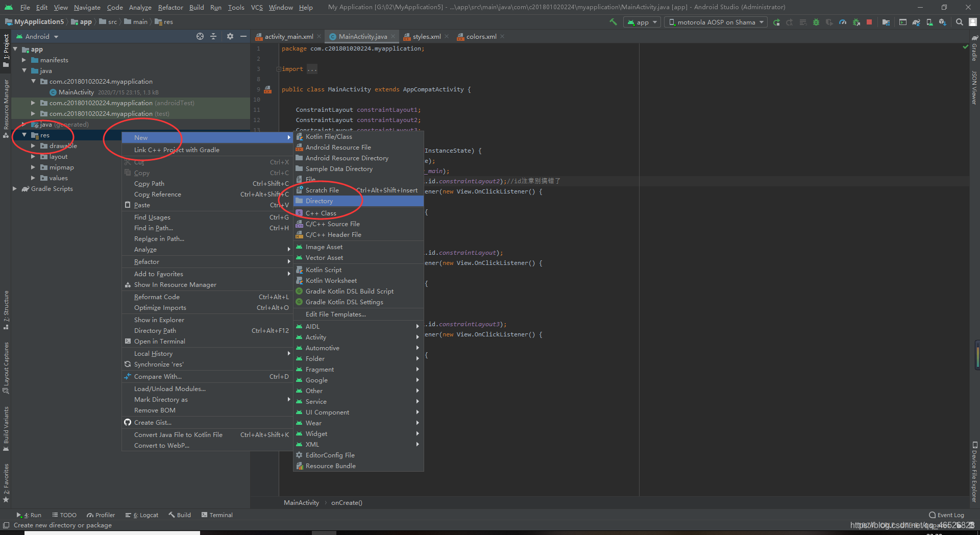Image resolution: width=980 pixels, height=535 pixels.
Task: Select the MainActivity file in project tree
Action: (x=76, y=92)
